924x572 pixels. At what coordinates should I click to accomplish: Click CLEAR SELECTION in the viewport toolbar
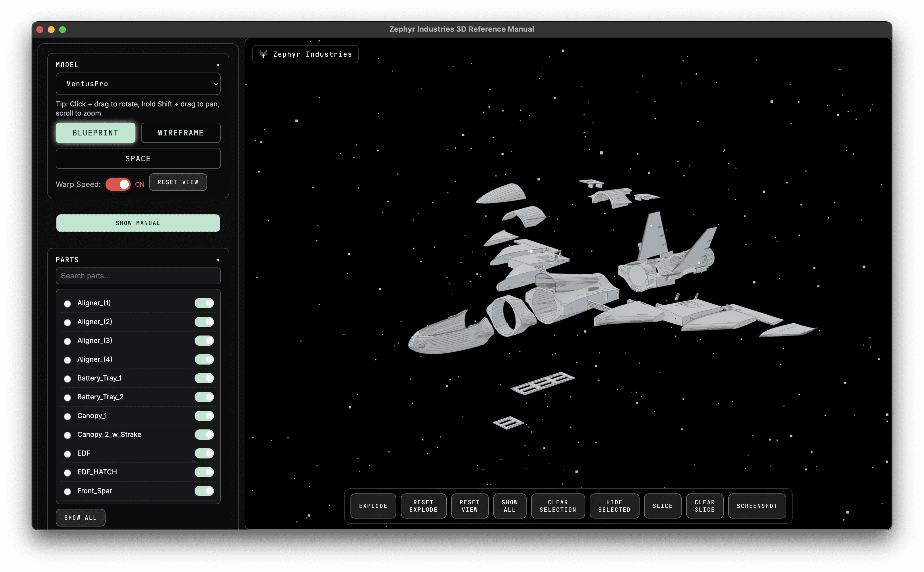(x=558, y=506)
